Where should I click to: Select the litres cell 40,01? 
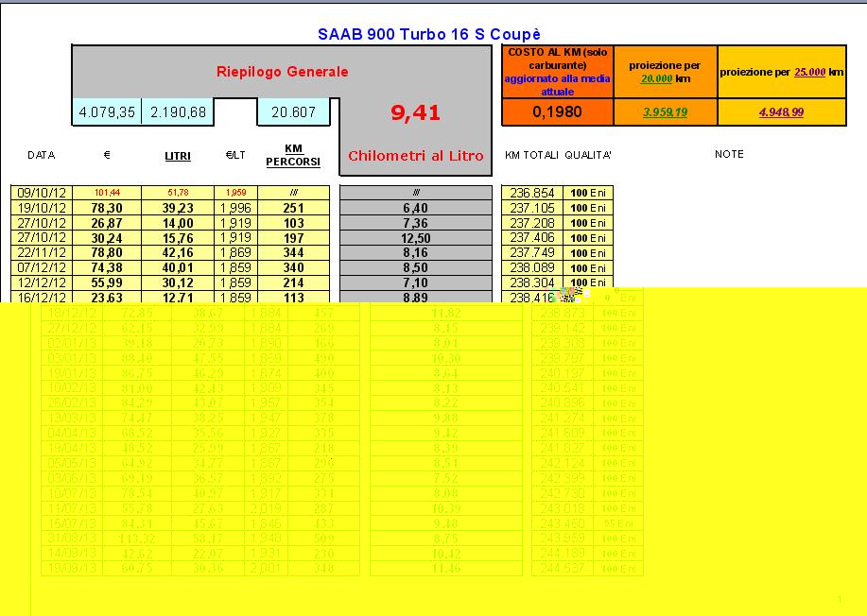point(178,268)
